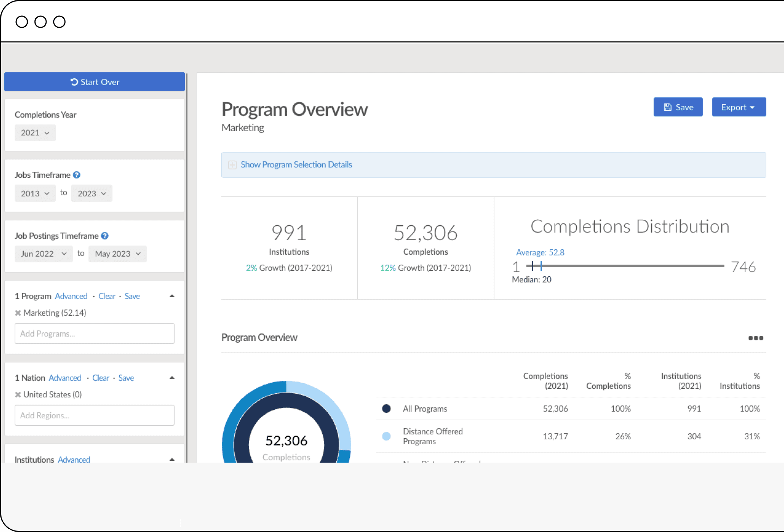Change Jobs Timeframe start year to 2013
Image resolution: width=784 pixels, height=532 pixels.
(34, 193)
